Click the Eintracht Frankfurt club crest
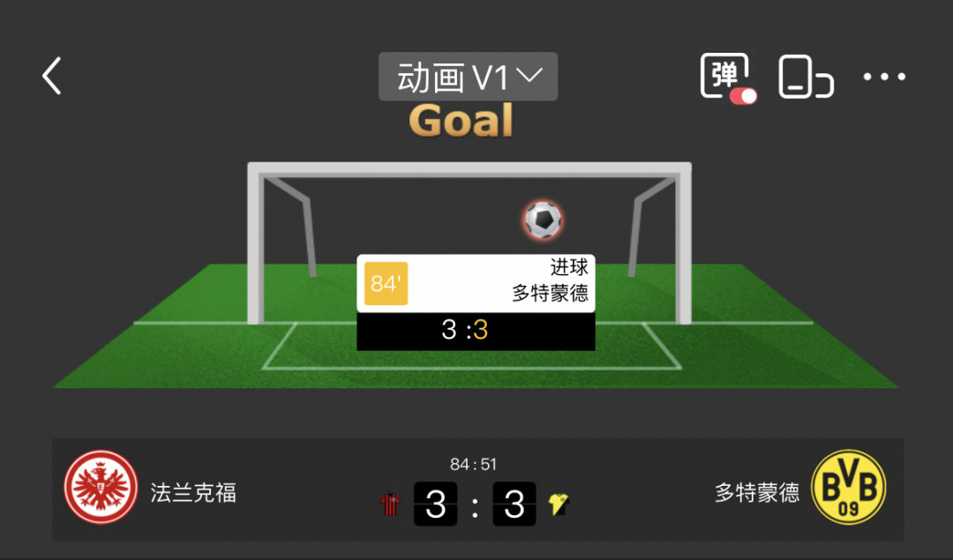Image resolution: width=953 pixels, height=560 pixels. pos(101,487)
